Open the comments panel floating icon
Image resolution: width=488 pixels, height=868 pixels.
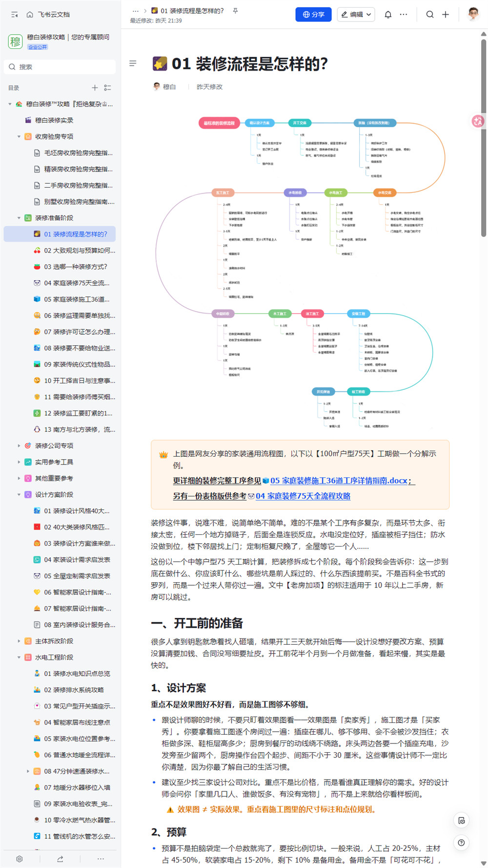[461, 821]
